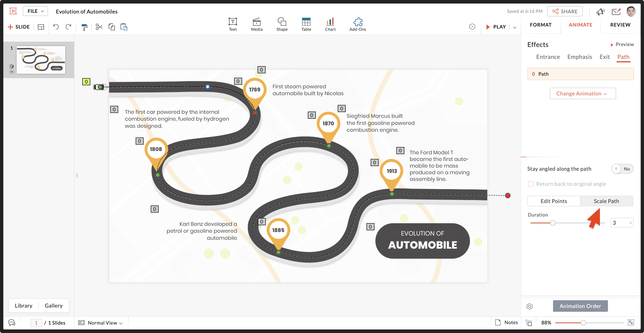Click the Animation Order button
Image resolution: width=644 pixels, height=333 pixels.
click(x=580, y=306)
